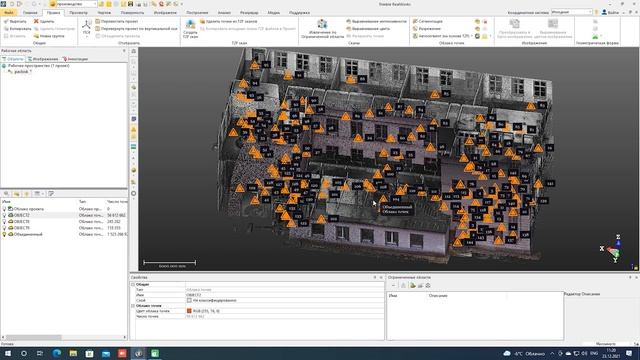Viewport: 640px width, 360px height.
Task: Click the first icon in Ограниченные области toolbar
Action: click(393, 285)
